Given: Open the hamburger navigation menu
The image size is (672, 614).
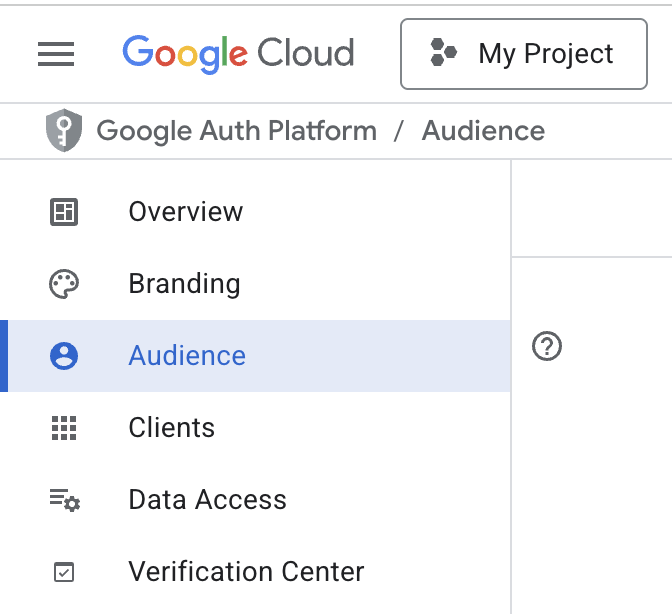Looking at the screenshot, I should (x=56, y=54).
